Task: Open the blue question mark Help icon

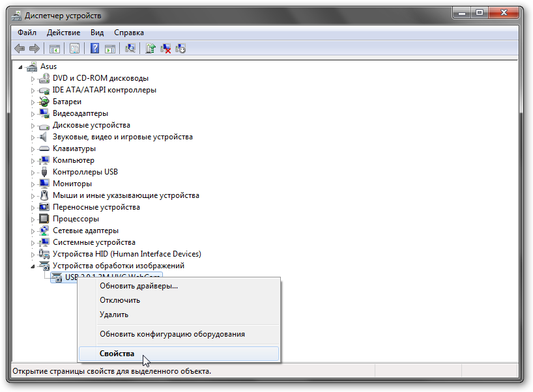Action: coord(95,48)
